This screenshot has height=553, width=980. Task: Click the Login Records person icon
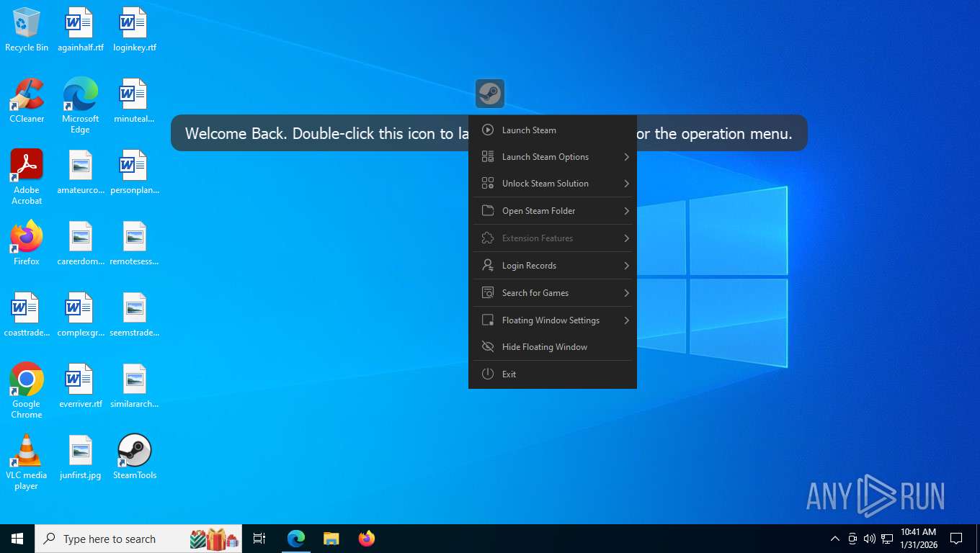(488, 266)
